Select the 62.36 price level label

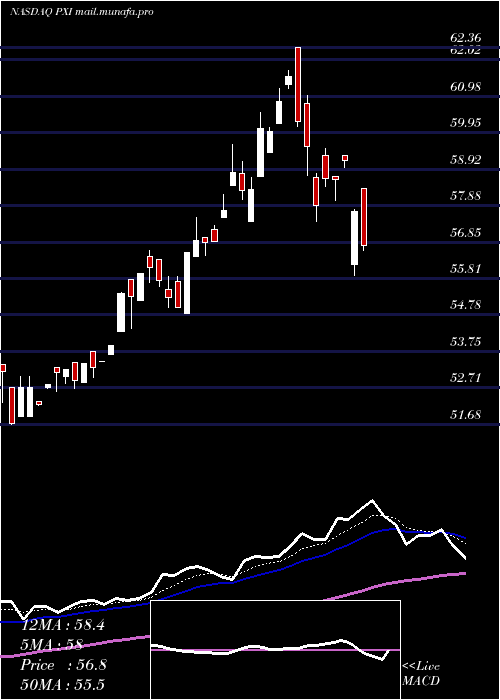pos(465,38)
